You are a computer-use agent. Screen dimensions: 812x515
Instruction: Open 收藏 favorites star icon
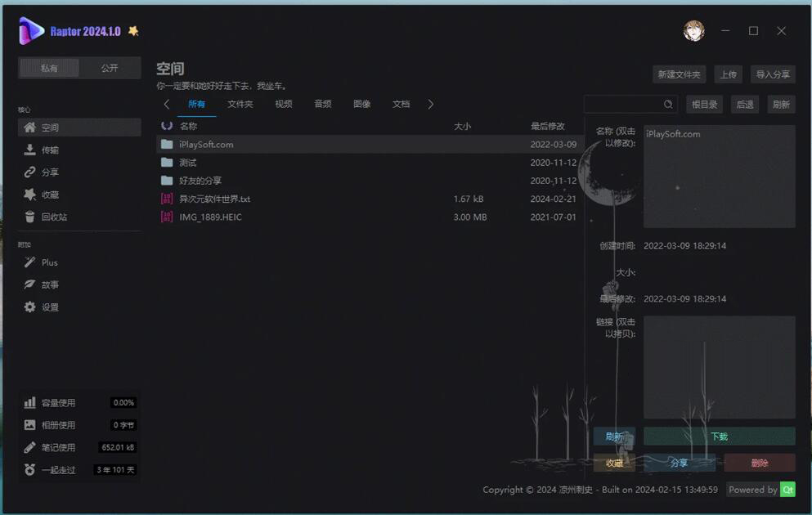(29, 194)
